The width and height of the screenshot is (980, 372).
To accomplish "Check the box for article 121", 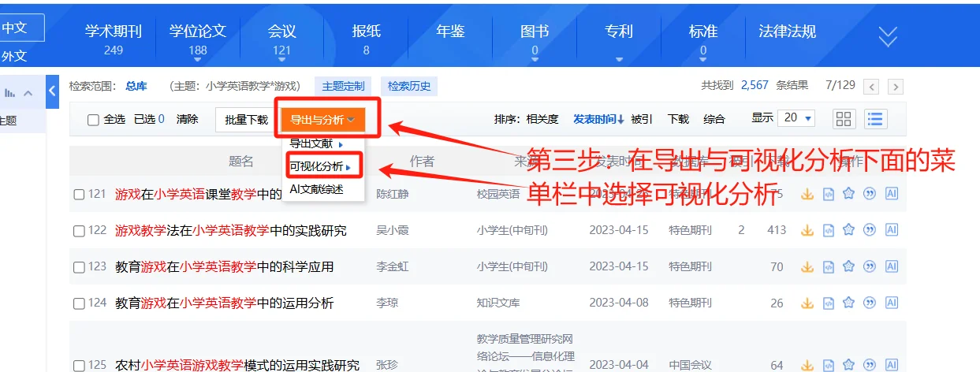I will pyautogui.click(x=79, y=194).
